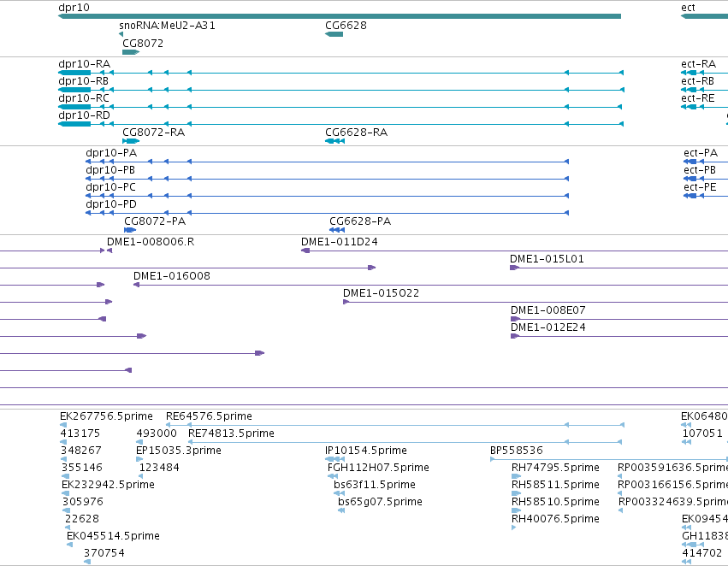Open the dpr10-RA transcript
This screenshot has height=566, width=728.
[x=340, y=73]
